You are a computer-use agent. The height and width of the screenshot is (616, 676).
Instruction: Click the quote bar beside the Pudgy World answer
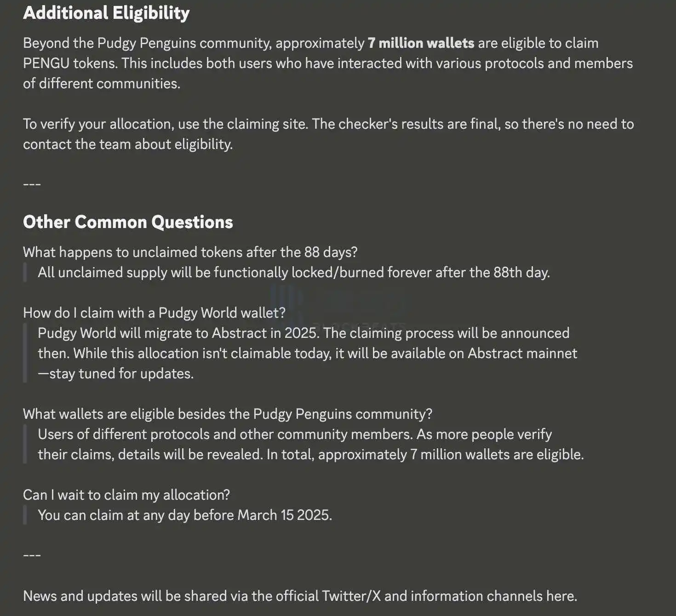coord(25,353)
